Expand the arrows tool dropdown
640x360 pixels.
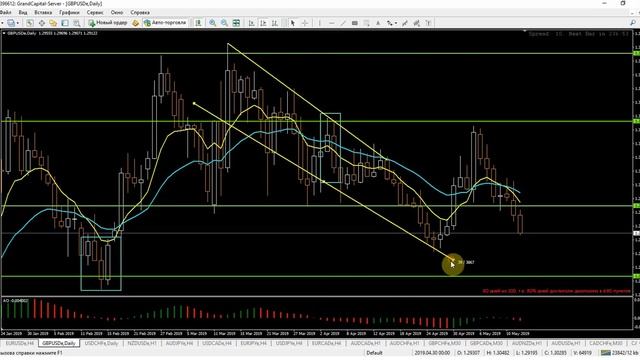396,23
